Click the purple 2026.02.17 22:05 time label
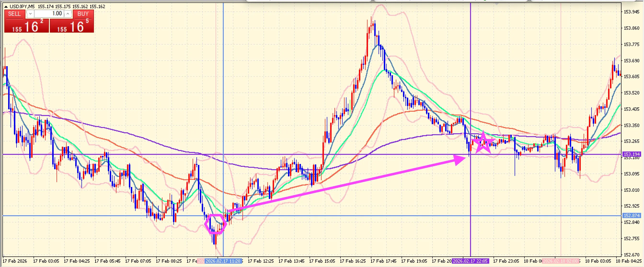Screen dimensions: 644x267 (470, 261)
